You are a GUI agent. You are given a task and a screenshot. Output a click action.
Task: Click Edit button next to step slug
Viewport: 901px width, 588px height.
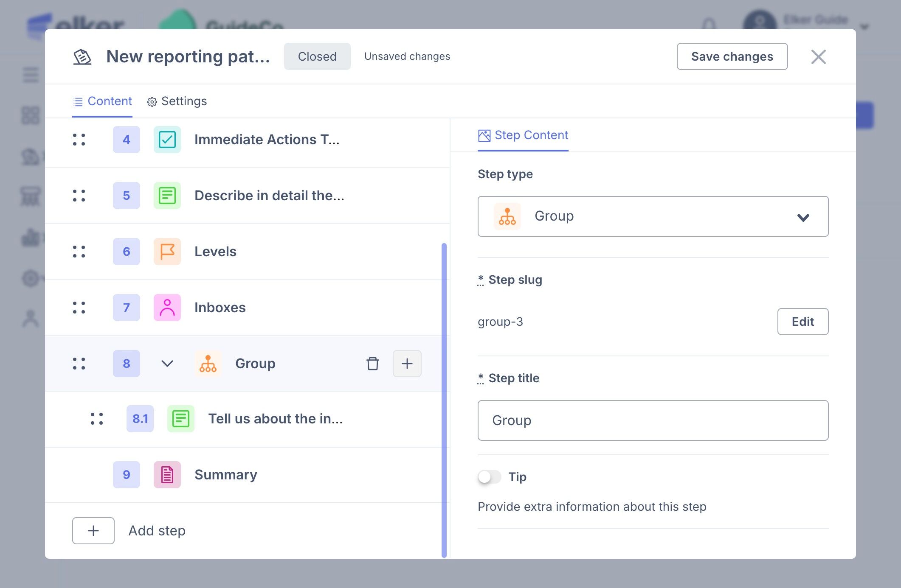tap(802, 322)
